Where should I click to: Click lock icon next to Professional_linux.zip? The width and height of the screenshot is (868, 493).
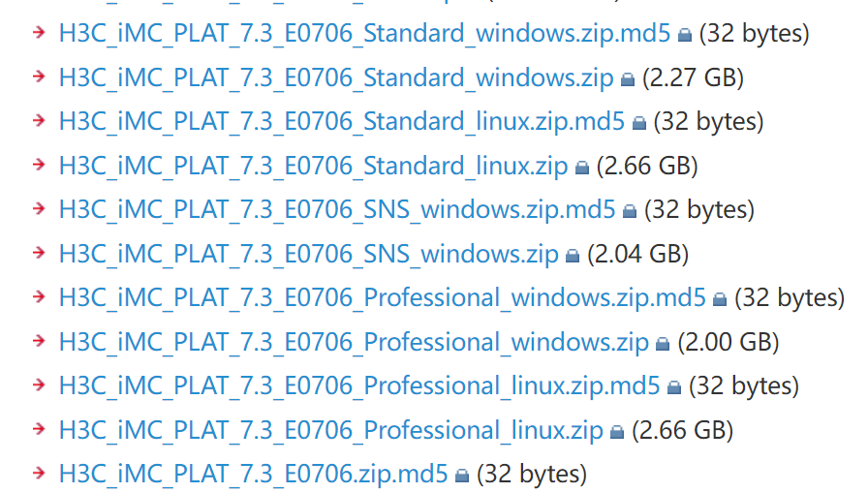tap(617, 433)
